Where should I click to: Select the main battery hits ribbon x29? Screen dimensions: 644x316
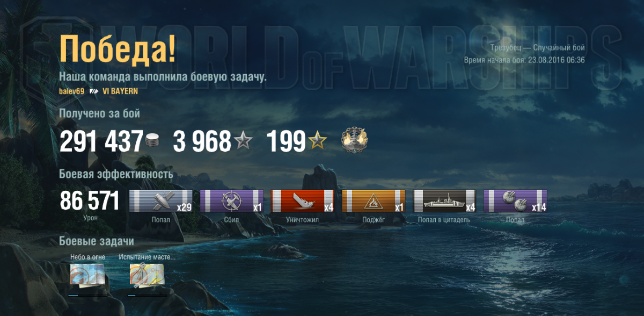(x=161, y=201)
